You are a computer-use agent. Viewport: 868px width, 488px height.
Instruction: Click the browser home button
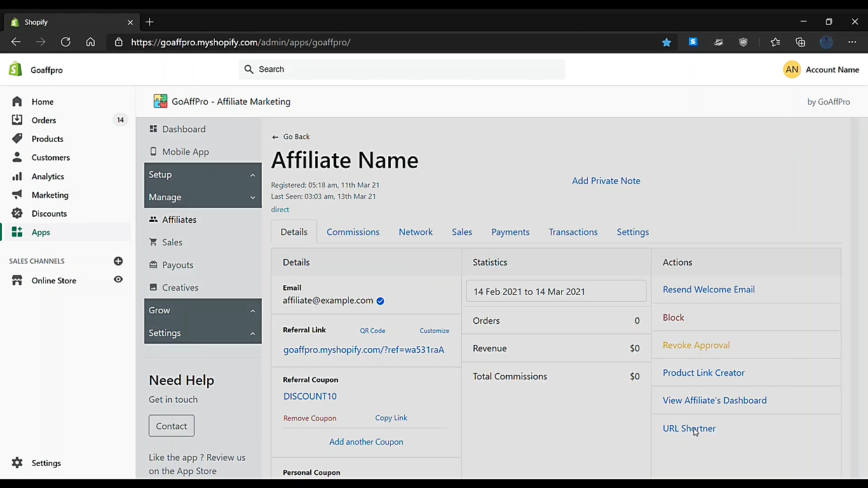click(x=90, y=42)
